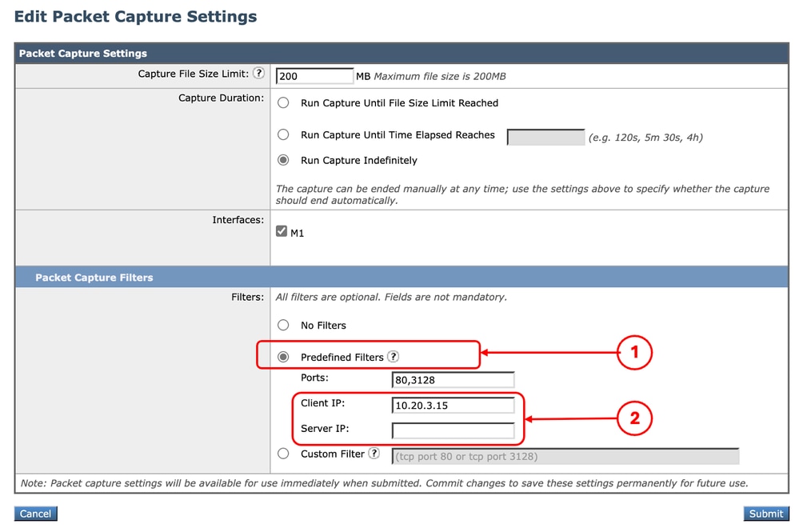Toggle the M1 interface checkbox
The image size is (799, 532).
tap(282, 231)
